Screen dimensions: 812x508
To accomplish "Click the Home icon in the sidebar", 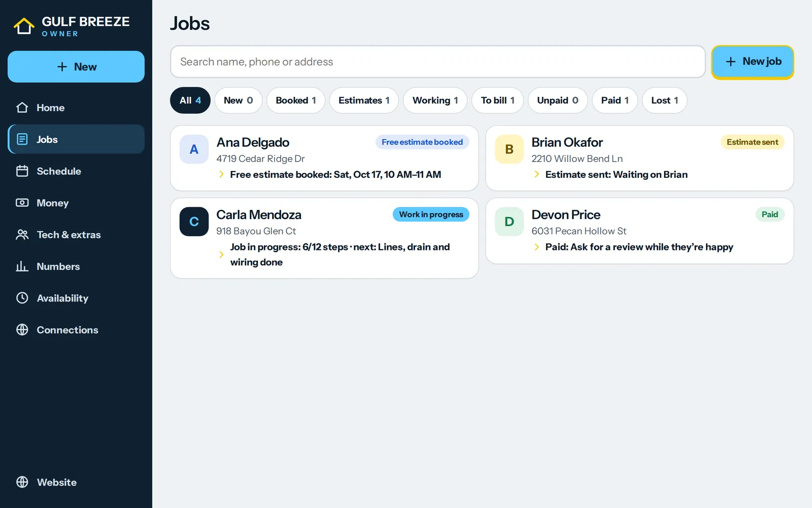I will coord(22,108).
